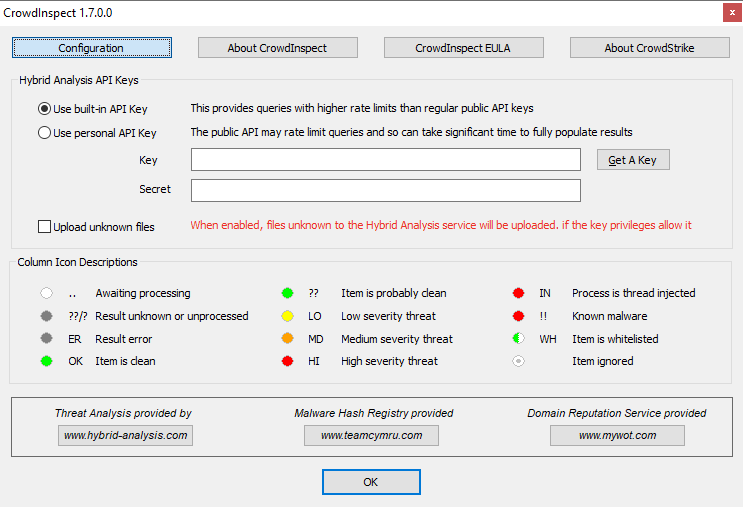Click 'Result unknown or unprocessed' label
This screenshot has width=743, height=507.
point(172,316)
